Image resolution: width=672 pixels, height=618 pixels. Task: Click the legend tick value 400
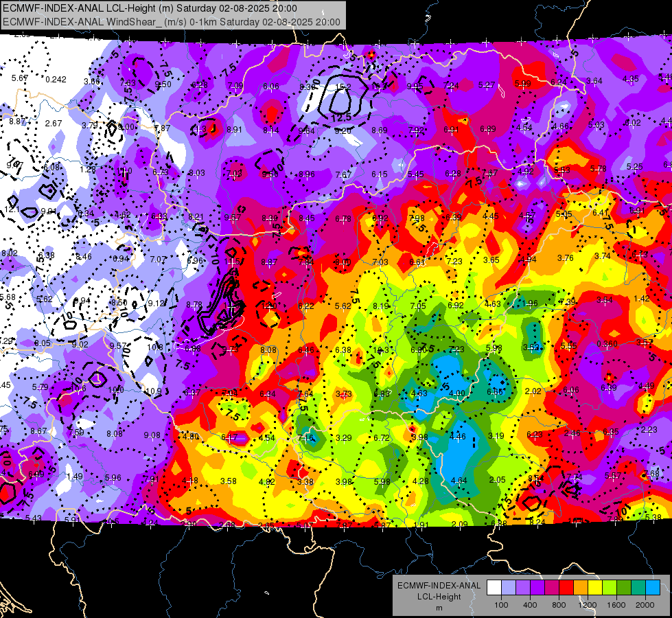(x=530, y=605)
